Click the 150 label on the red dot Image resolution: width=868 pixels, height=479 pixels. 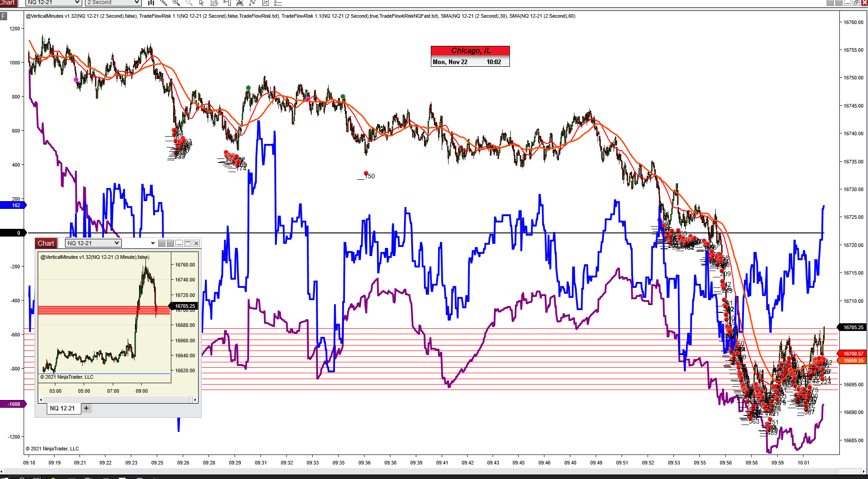[370, 176]
